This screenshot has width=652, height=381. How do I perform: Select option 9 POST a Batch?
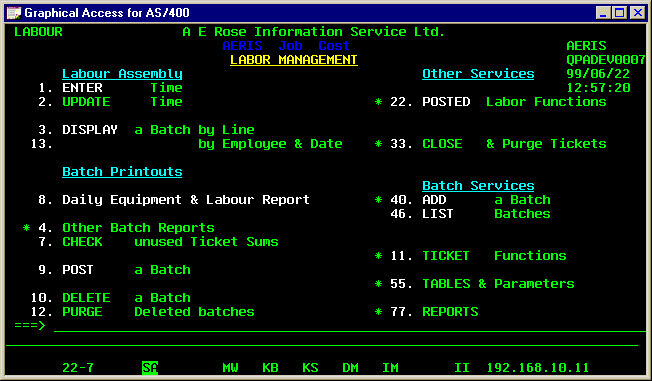[114, 270]
